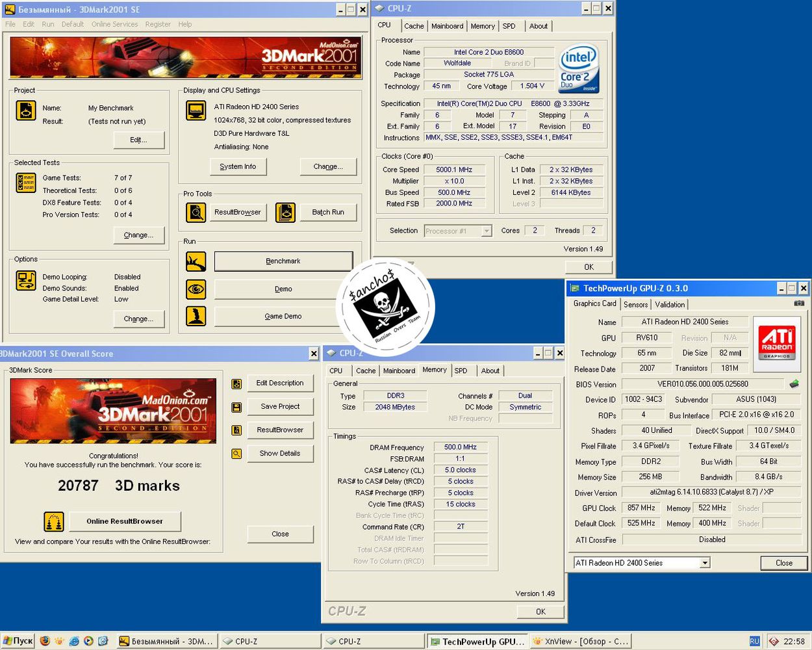Viewport: 812px width, 650px height.
Task: Click the Close button in GPU-Z
Action: pyautogui.click(x=784, y=563)
